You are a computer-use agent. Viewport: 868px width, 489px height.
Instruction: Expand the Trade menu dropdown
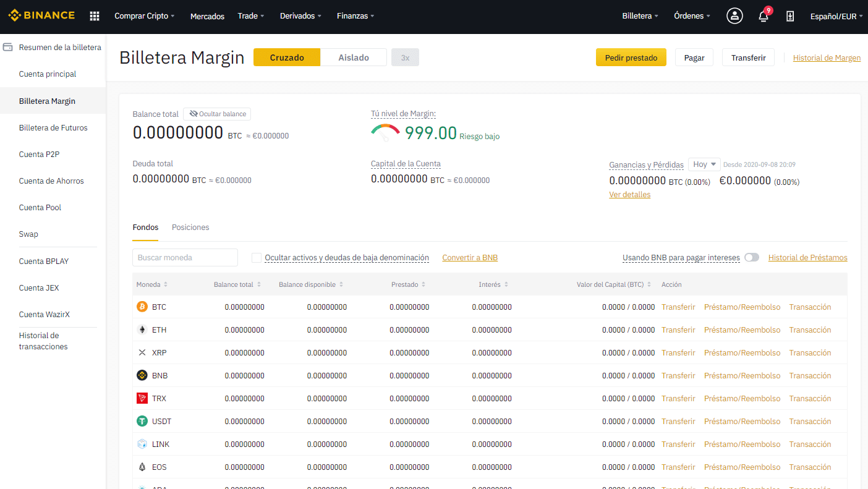pos(251,16)
